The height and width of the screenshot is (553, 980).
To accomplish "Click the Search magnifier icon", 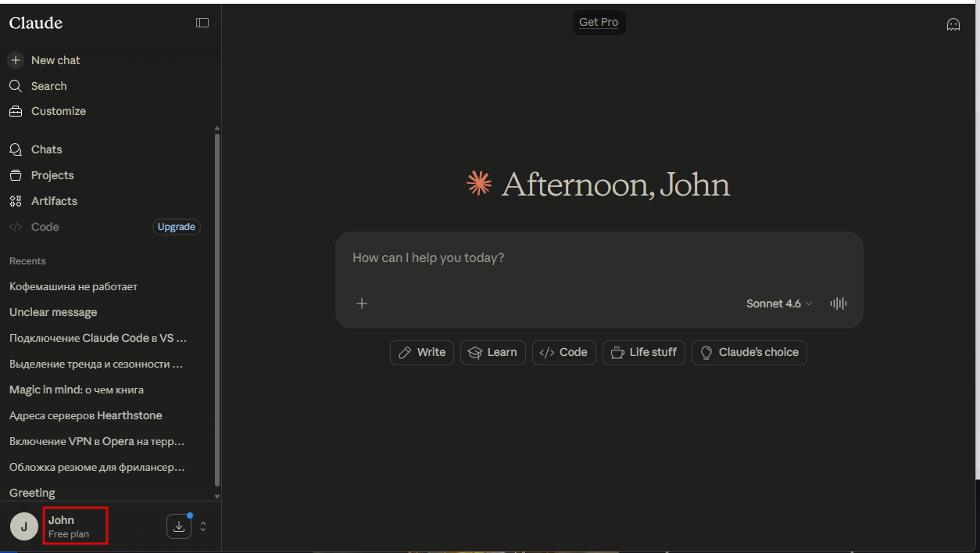I will [x=16, y=86].
